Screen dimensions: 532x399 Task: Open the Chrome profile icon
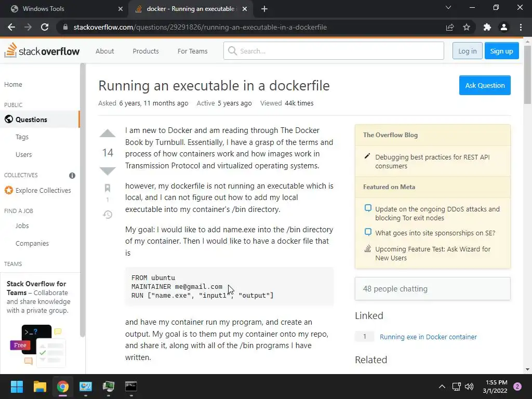coord(504,27)
